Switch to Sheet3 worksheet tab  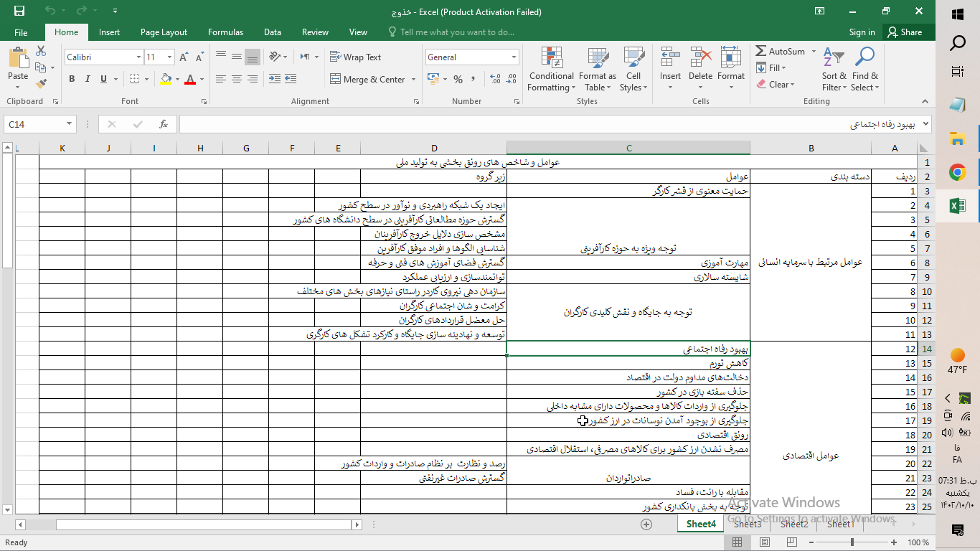[747, 524]
